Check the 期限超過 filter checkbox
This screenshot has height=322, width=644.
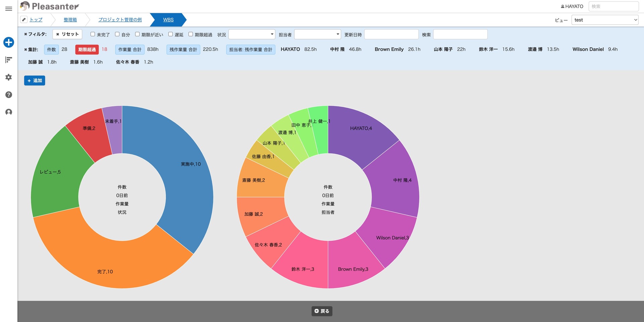tap(191, 34)
